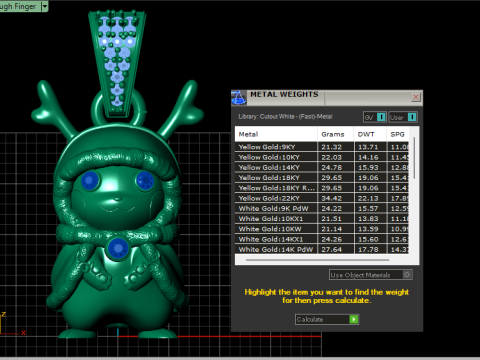Click the Metal Weights scale icon
The height and width of the screenshot is (360, 480).
(238, 97)
